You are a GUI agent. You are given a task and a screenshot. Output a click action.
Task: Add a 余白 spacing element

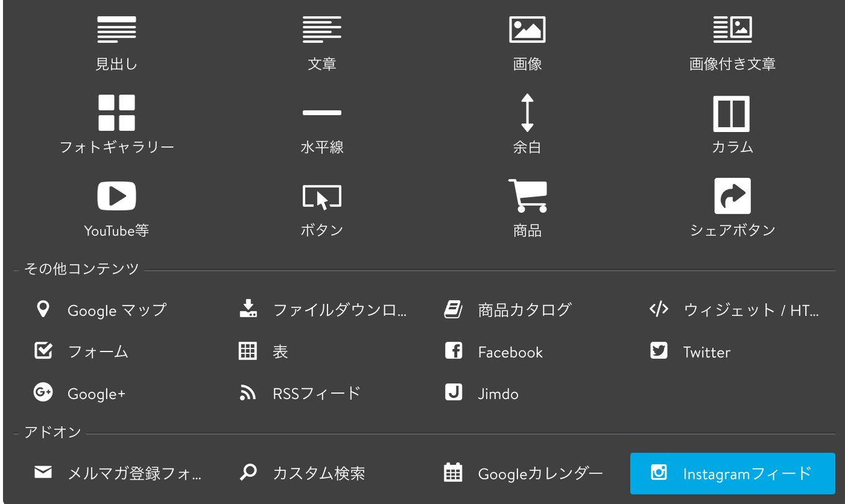(x=528, y=124)
